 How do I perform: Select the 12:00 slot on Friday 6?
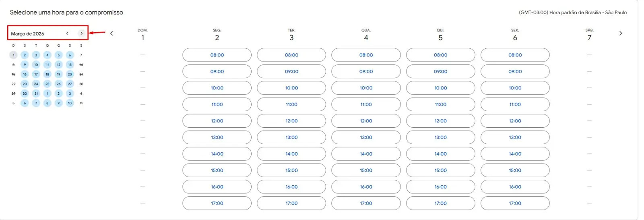click(515, 121)
